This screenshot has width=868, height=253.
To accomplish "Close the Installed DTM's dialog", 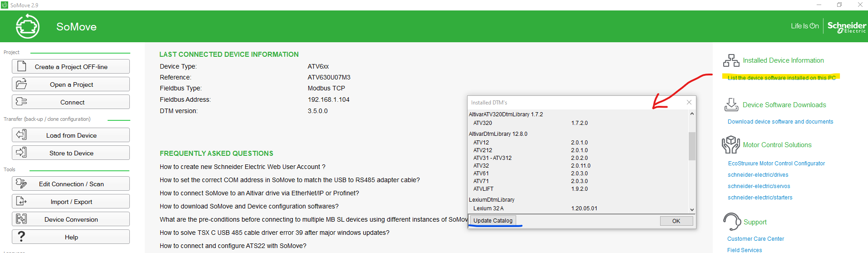I will (689, 103).
